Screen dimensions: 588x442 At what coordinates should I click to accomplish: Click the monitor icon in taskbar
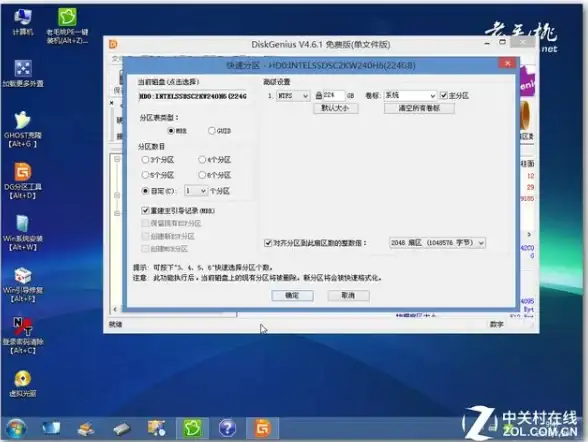pyautogui.click(x=51, y=428)
